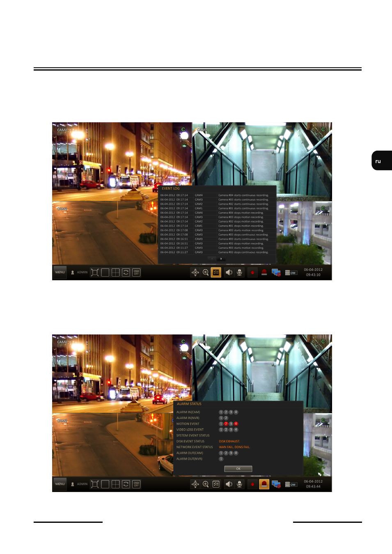Screen dimensions: 392x554
Task: Click disk OW status icon on Event Log screen
Action: pyautogui.click(x=291, y=272)
